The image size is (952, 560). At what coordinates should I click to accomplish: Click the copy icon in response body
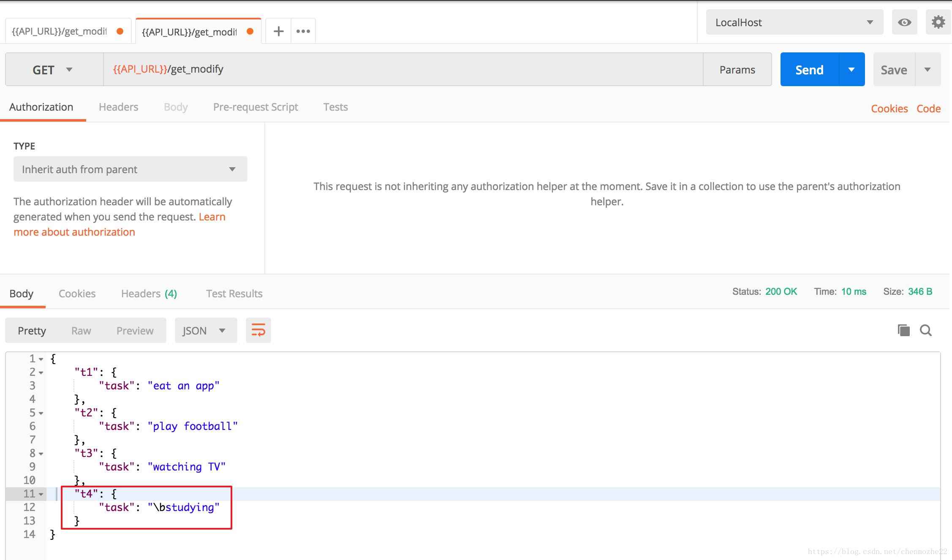903,331
